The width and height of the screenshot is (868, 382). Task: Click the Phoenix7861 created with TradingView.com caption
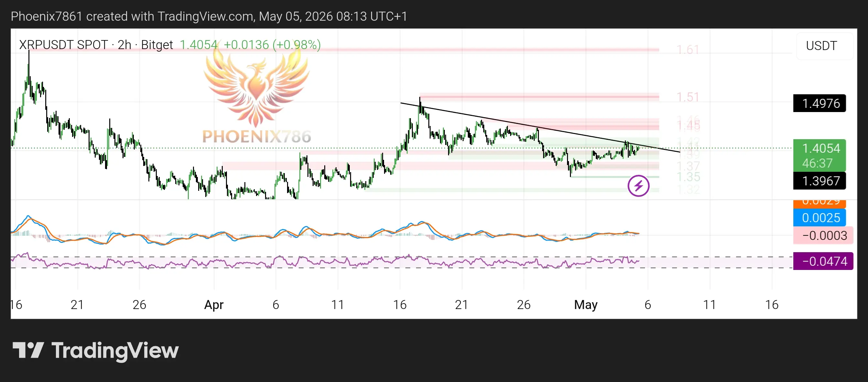click(209, 16)
